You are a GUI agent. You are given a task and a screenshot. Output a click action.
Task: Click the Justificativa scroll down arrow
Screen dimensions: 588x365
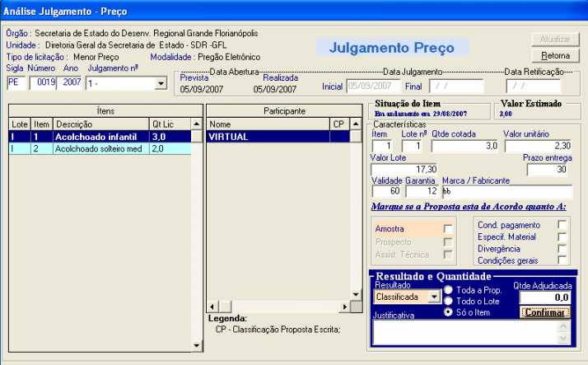[x=562, y=339]
